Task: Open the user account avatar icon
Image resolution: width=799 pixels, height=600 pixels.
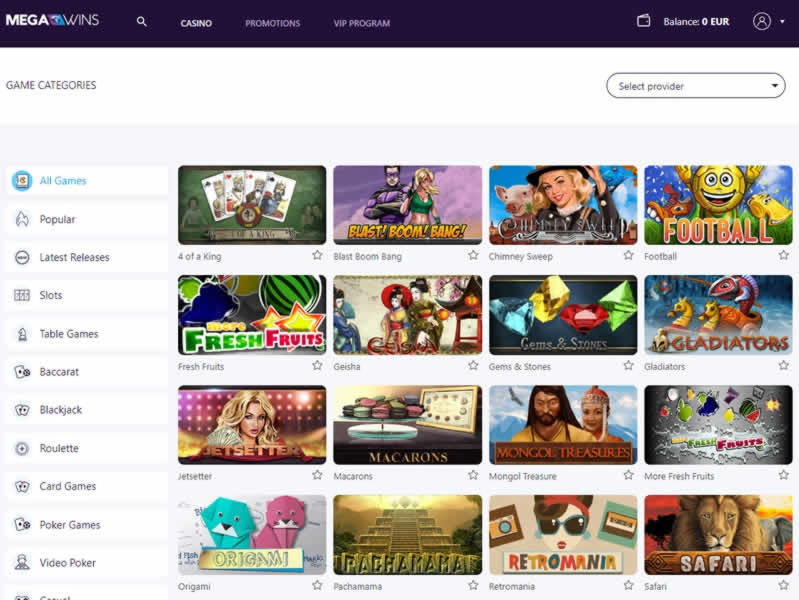Action: 761,21
